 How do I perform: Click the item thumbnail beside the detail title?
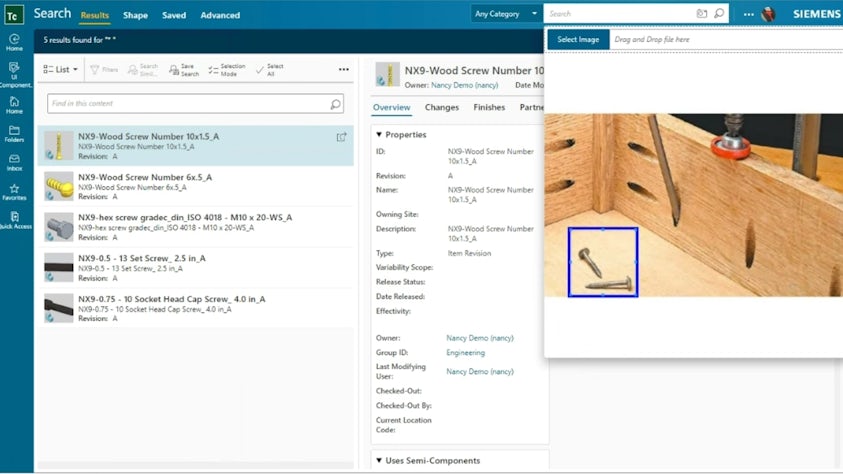(x=387, y=75)
